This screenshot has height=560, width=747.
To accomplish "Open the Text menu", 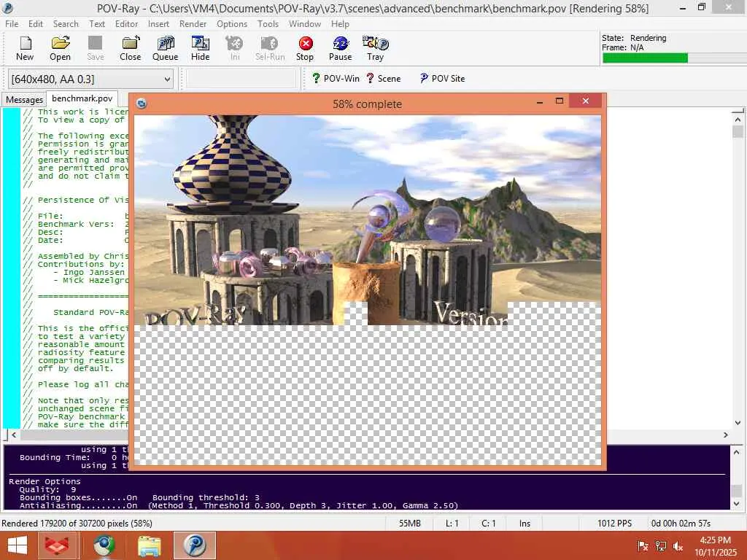I will [x=97, y=24].
